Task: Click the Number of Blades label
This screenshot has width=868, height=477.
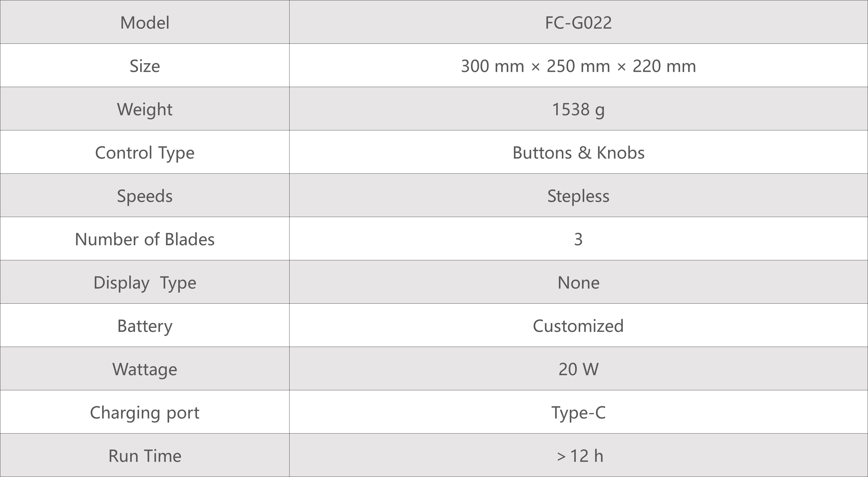Action: (x=144, y=239)
